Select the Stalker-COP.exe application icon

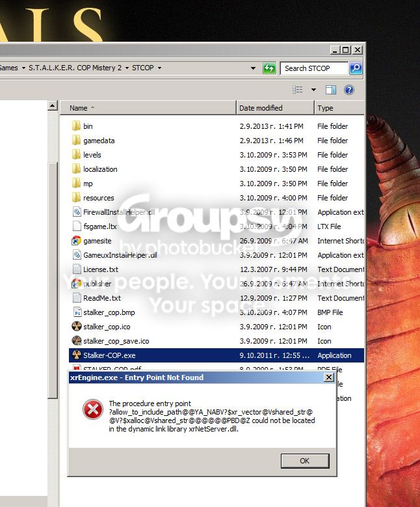76,355
